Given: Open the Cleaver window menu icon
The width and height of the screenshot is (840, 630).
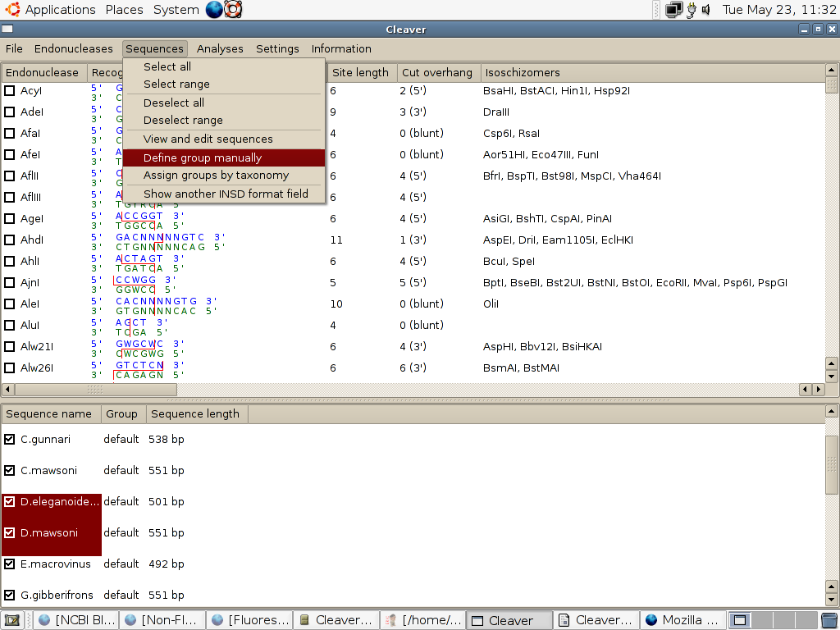Looking at the screenshot, I should point(7,30).
